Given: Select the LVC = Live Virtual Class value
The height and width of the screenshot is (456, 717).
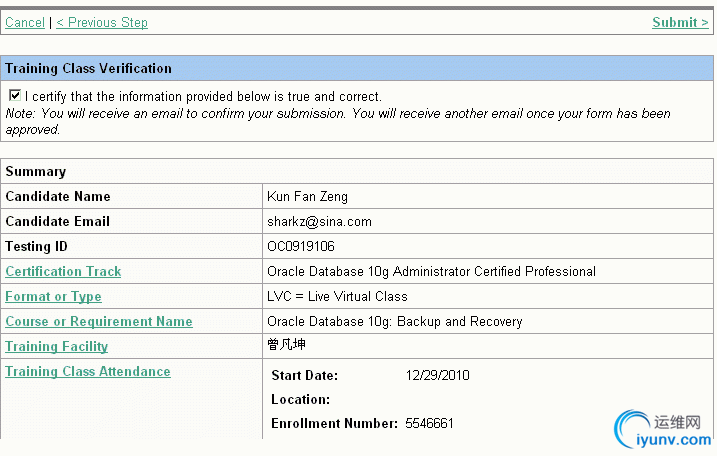Looking at the screenshot, I should click(337, 296).
